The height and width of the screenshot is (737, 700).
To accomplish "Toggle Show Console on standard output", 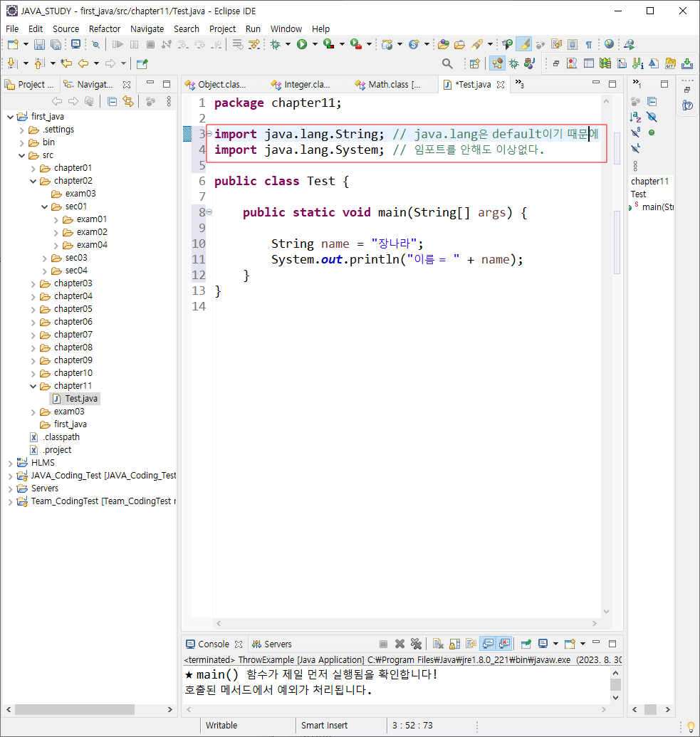I will (x=488, y=644).
